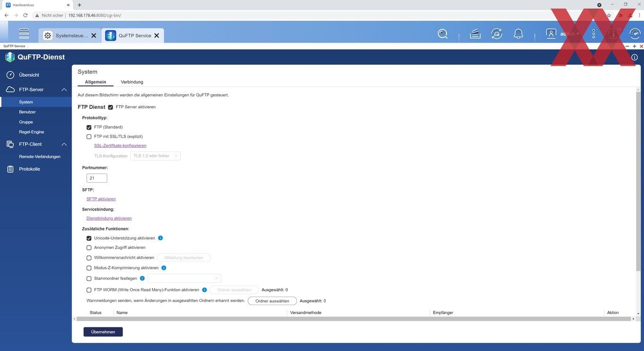Click the FTP-Client cloud icon

(x=10, y=144)
